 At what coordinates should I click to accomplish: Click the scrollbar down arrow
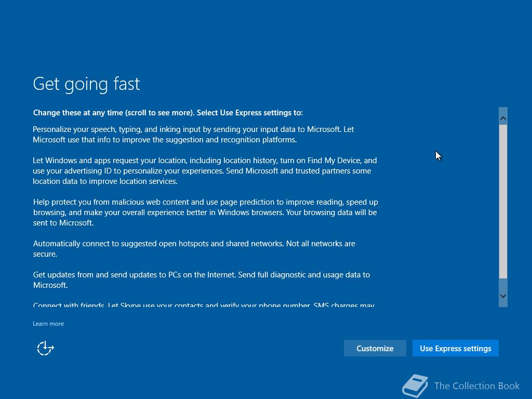coord(503,296)
